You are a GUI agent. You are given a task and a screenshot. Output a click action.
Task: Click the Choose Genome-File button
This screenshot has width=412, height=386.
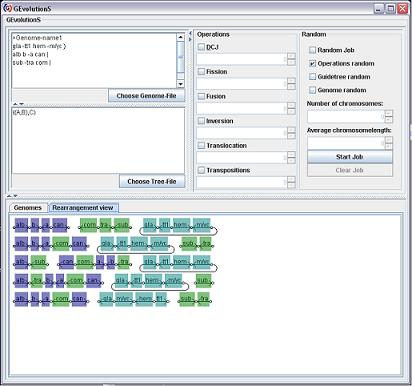[x=146, y=96]
